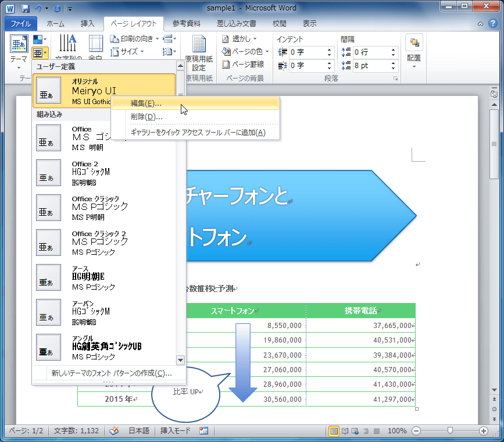The image size is (504, 442).
Task: Select the Office クラシック 2 font theme
Action: [x=104, y=243]
